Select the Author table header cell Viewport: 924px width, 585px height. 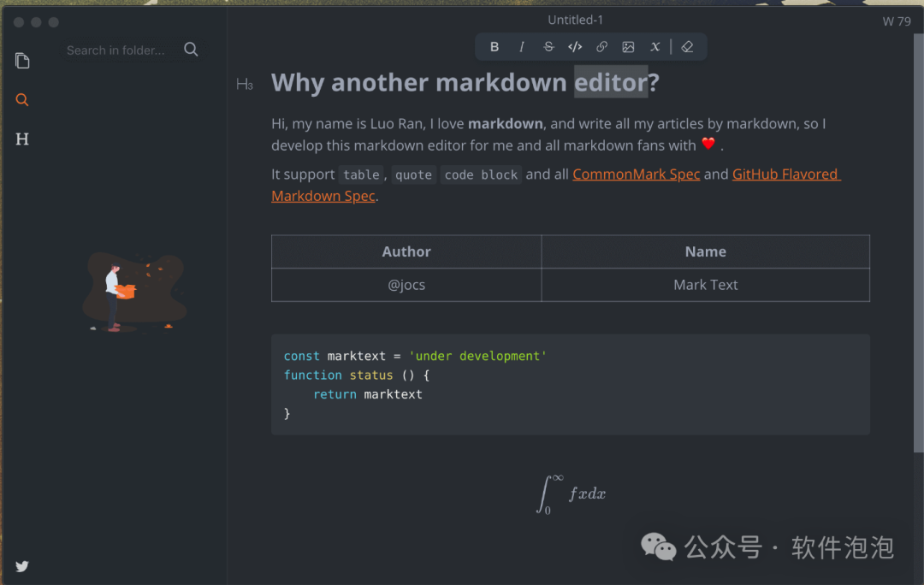(x=406, y=251)
